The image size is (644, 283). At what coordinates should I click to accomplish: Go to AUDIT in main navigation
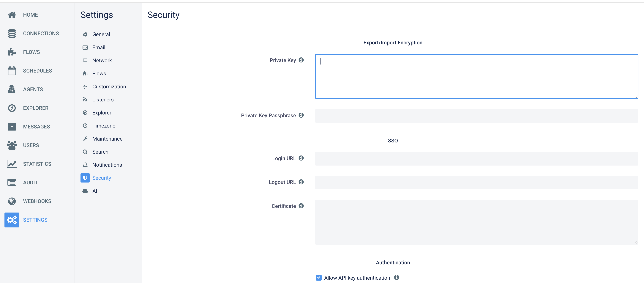tap(31, 183)
